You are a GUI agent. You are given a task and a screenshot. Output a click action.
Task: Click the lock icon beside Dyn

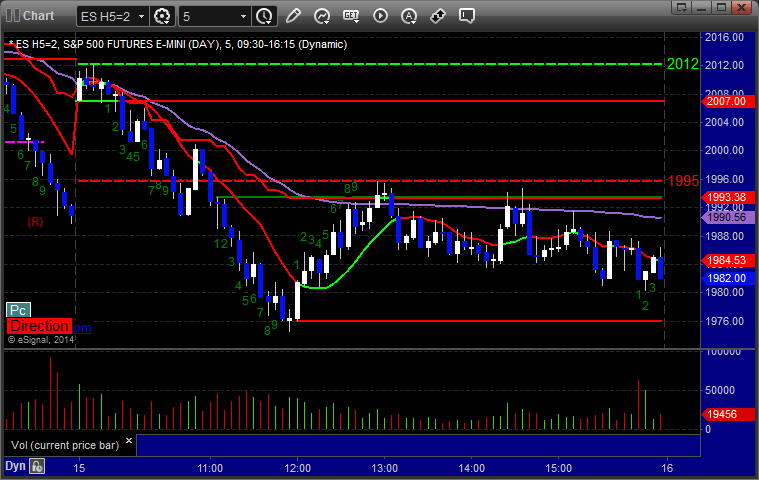(x=37, y=466)
